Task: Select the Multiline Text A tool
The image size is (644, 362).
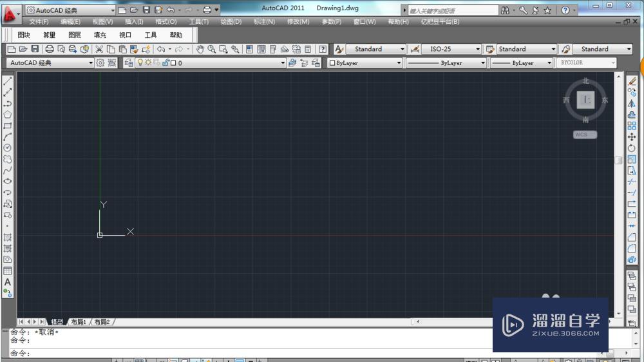Action: pos(7,282)
